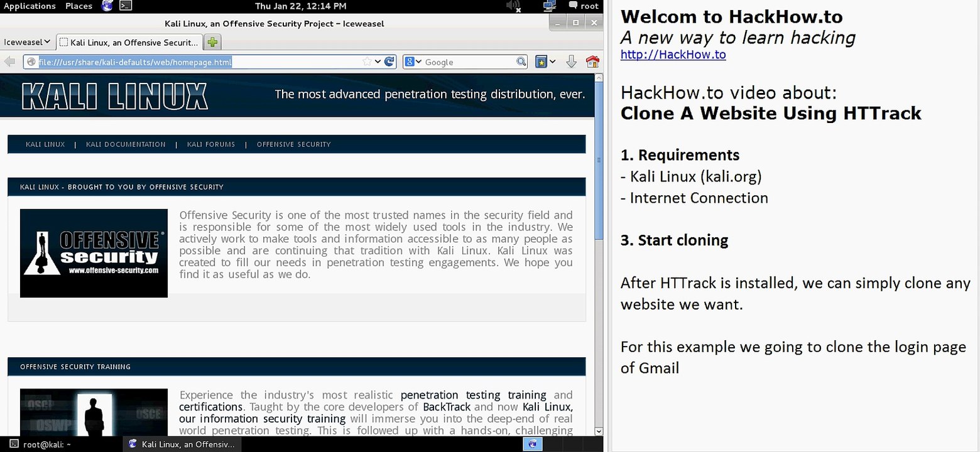Click the date and time clock
This screenshot has height=452, width=980.
pos(300,6)
